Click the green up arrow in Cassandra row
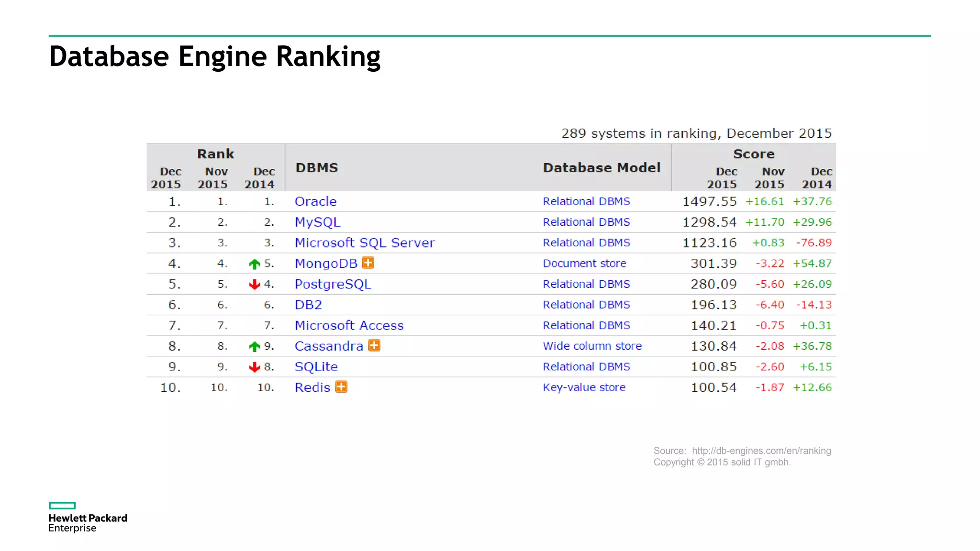This screenshot has height=551, width=980. 255,347
